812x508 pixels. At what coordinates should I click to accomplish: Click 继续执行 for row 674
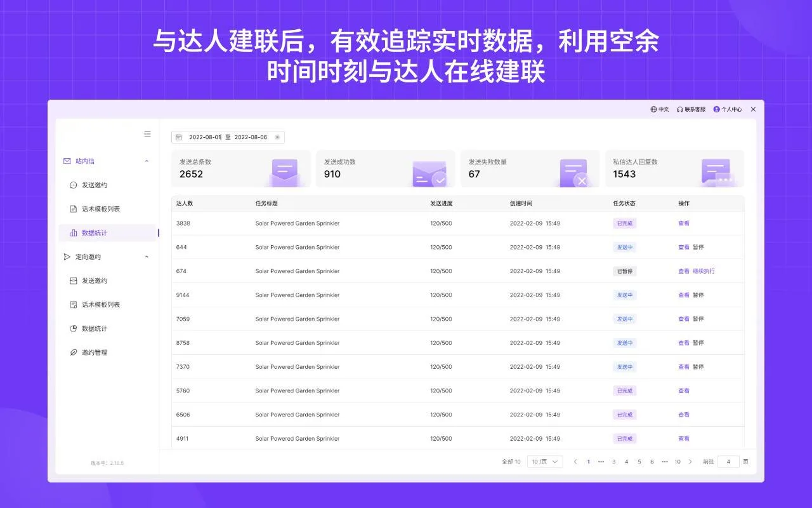[704, 271]
